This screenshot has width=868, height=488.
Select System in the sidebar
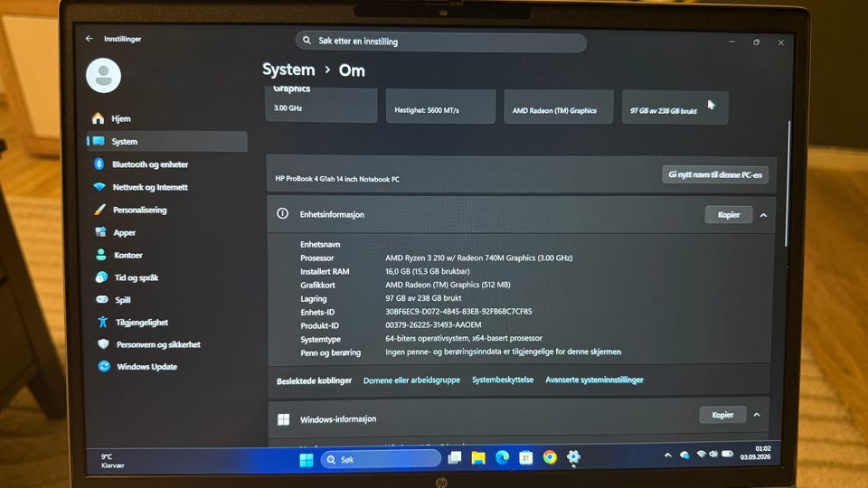(167, 141)
